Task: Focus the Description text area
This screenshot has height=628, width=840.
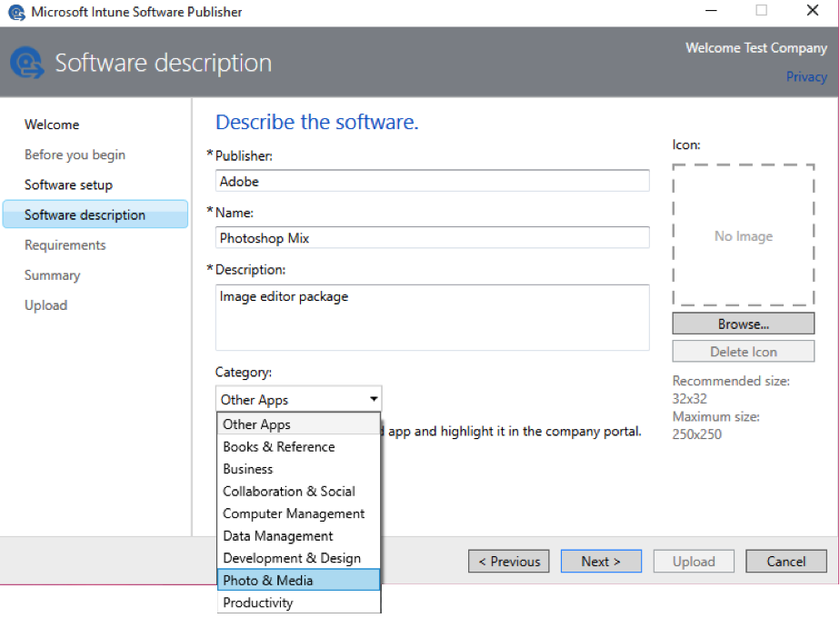Action: [432, 317]
